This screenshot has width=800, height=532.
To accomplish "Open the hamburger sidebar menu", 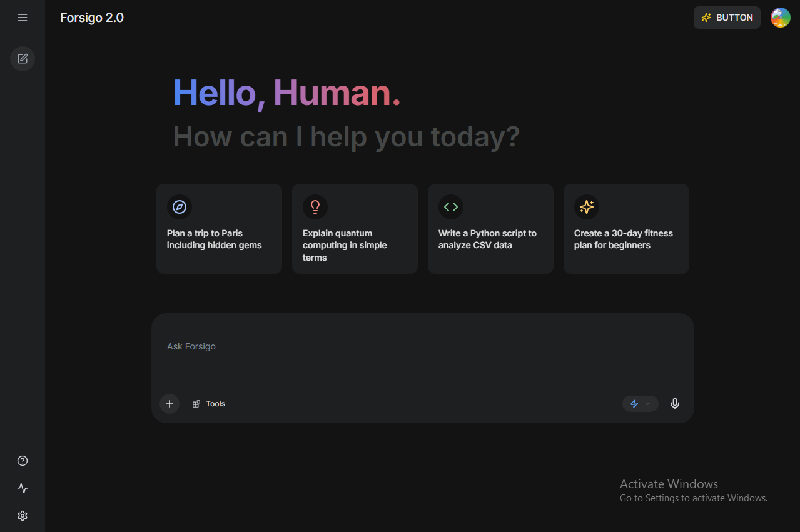I will pyautogui.click(x=23, y=18).
